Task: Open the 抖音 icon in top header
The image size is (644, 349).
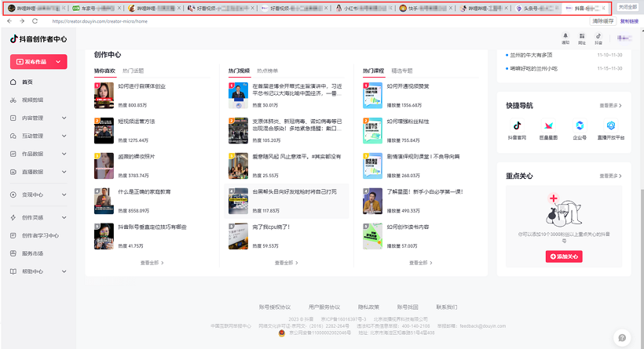Action: pos(598,36)
